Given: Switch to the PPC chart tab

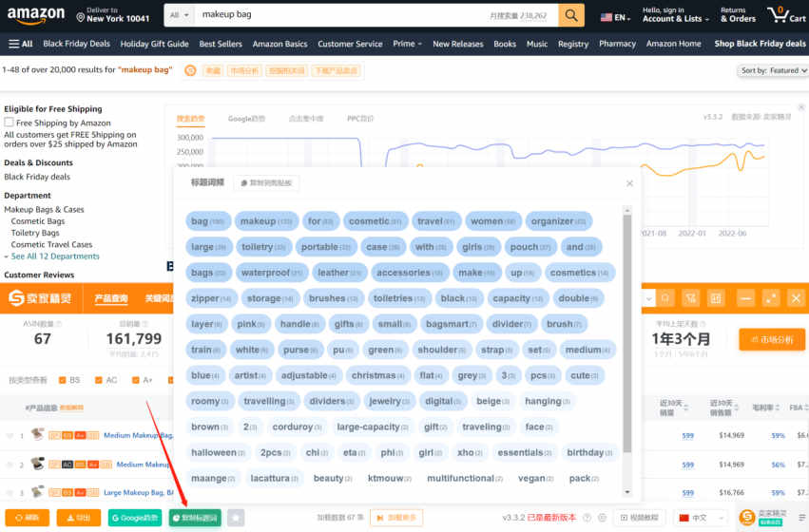Looking at the screenshot, I should (360, 119).
